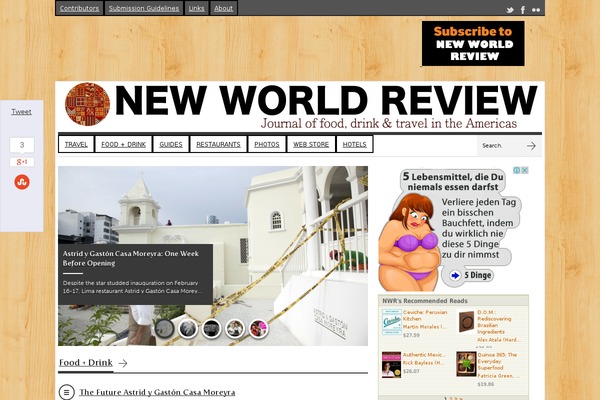The height and width of the screenshot is (400, 600).
Task: Open the Twitter icon in the top bar
Action: 510,10
